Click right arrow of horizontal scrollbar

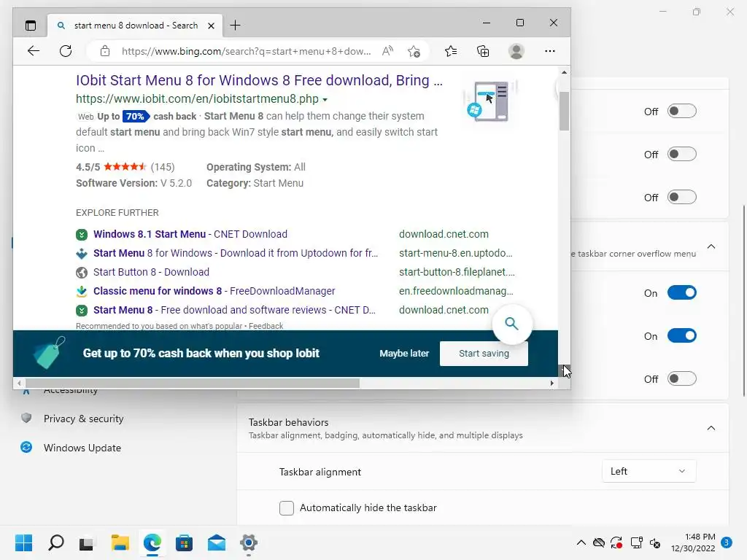click(551, 384)
